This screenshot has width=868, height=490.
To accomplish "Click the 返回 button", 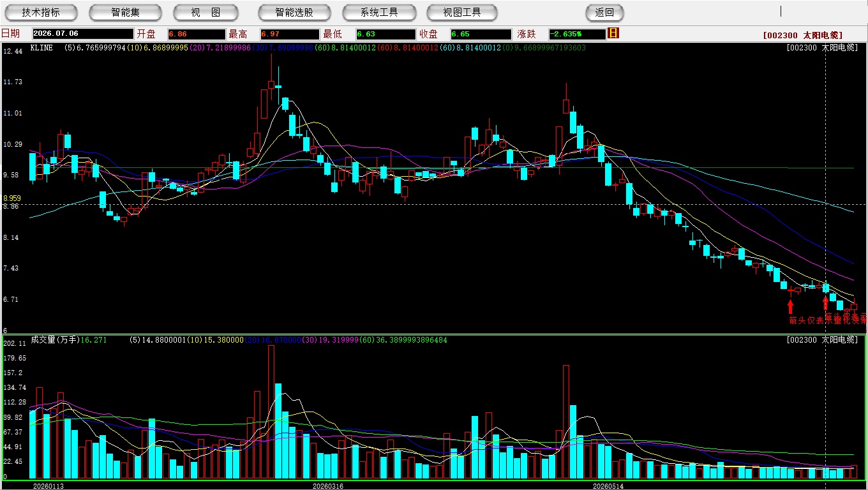I will pyautogui.click(x=604, y=12).
